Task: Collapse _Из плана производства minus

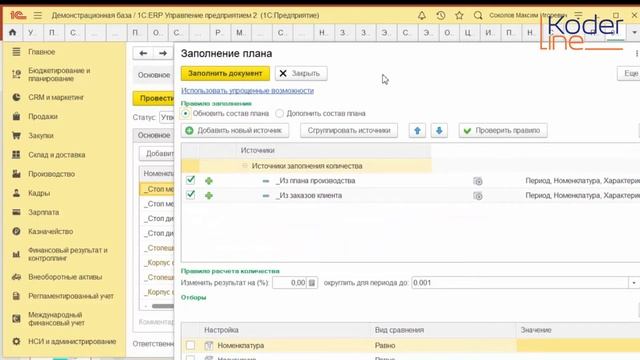Action: (266, 181)
